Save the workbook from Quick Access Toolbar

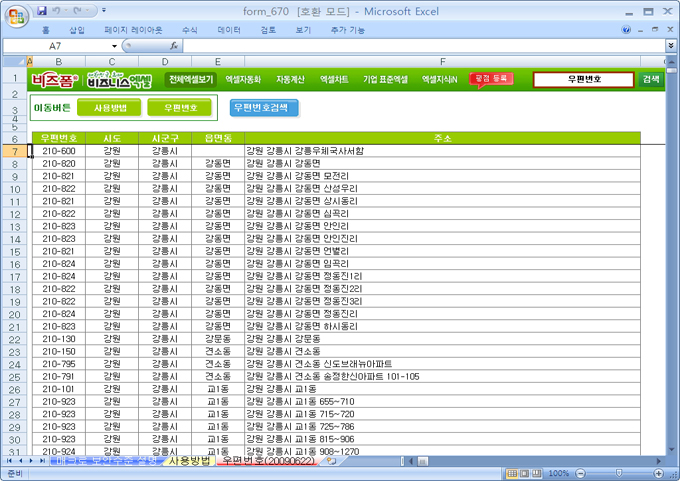click(x=42, y=10)
